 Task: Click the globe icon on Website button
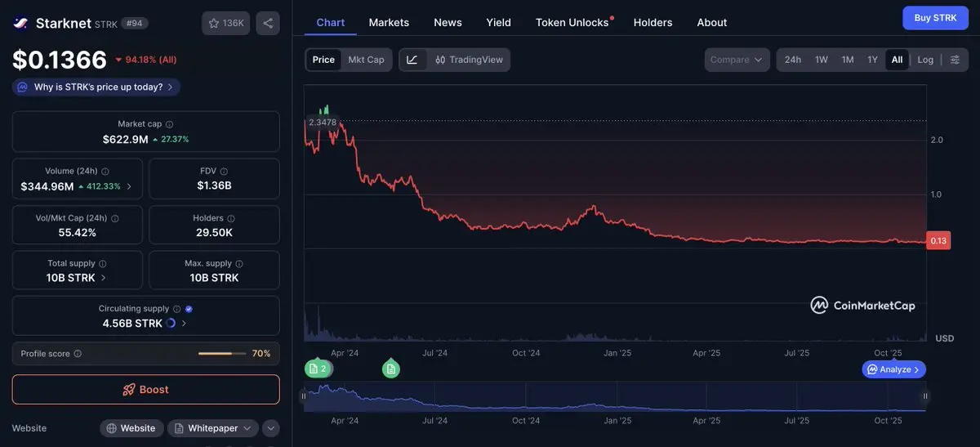coord(112,428)
